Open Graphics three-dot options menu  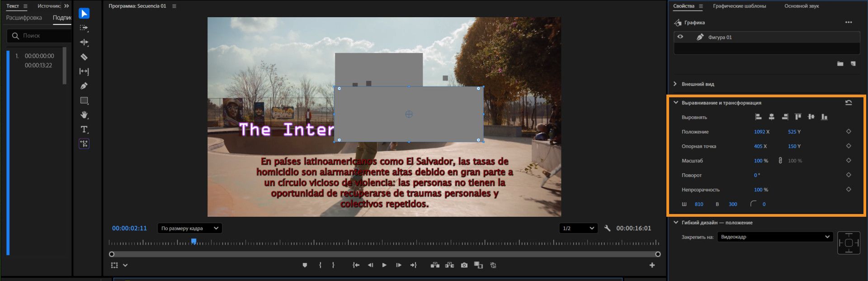pos(849,22)
